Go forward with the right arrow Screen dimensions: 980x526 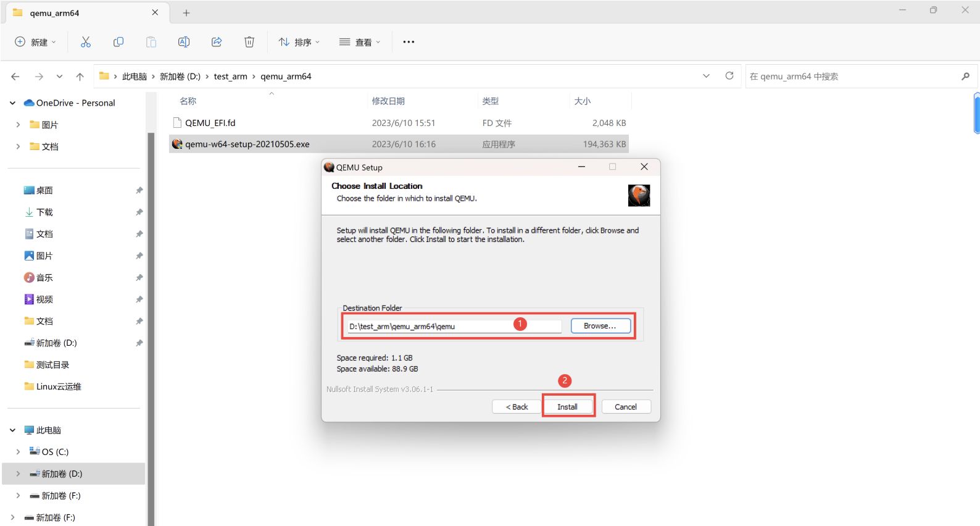point(39,77)
